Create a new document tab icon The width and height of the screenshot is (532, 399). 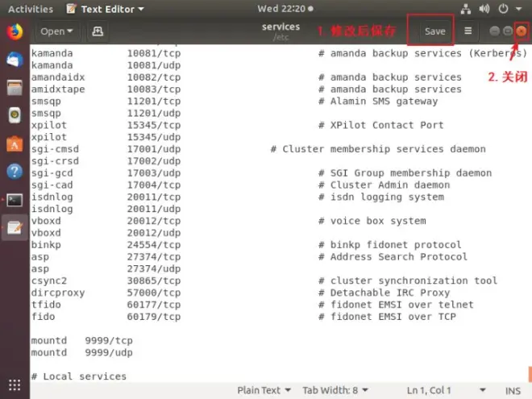click(98, 31)
